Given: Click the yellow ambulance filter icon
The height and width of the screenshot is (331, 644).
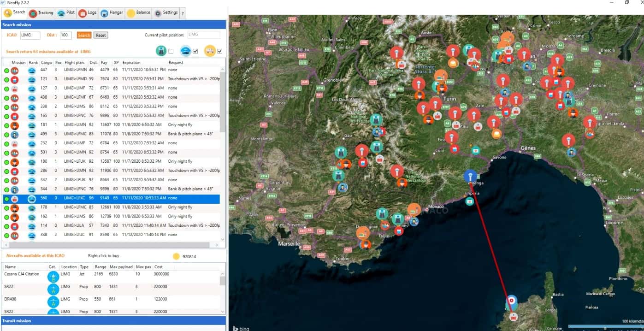Looking at the screenshot, I should 210,51.
